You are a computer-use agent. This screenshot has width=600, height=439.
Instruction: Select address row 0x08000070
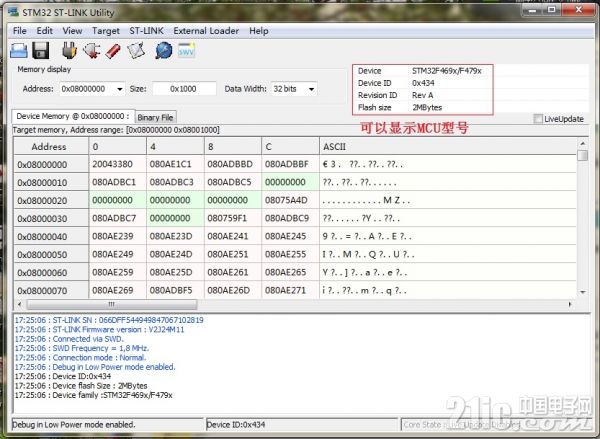tap(51, 290)
